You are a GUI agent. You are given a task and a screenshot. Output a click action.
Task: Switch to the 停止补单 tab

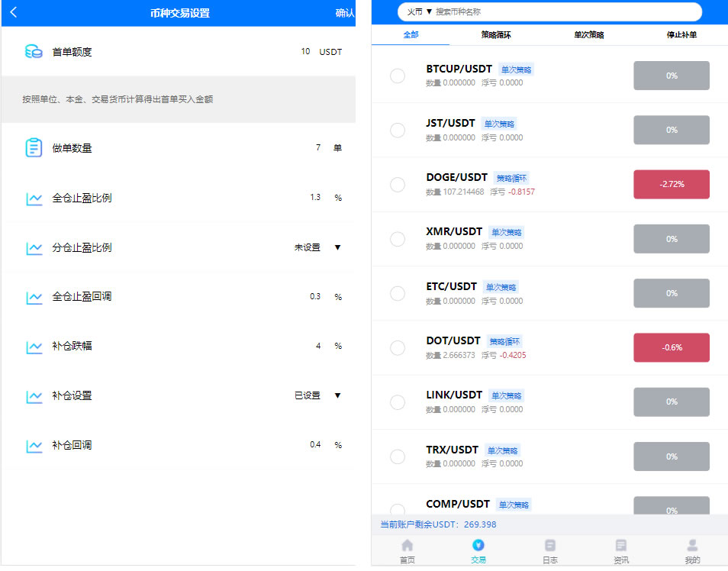[x=681, y=34]
